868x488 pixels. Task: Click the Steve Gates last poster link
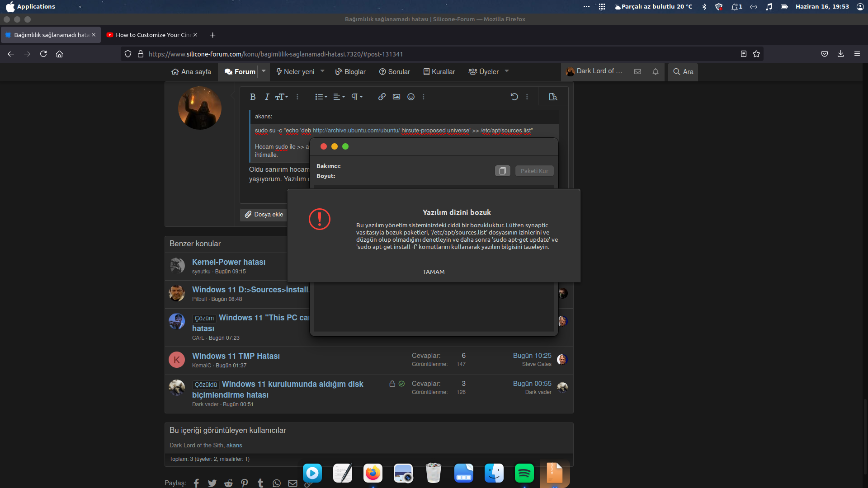[537, 364]
